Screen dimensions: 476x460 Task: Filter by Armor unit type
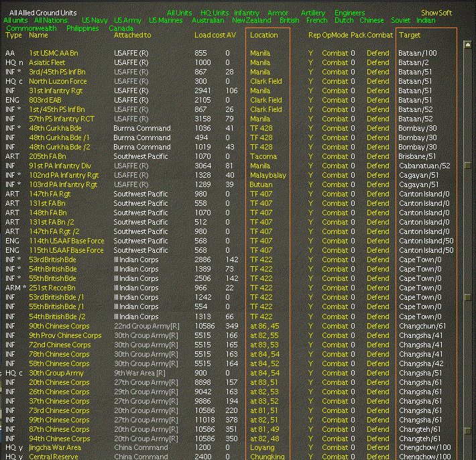tap(278, 13)
